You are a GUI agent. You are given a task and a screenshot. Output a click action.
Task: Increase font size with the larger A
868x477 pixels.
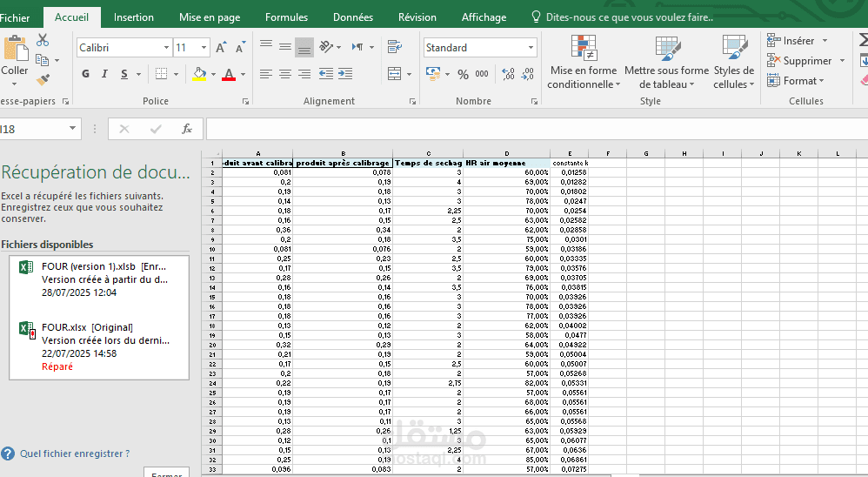tap(221, 48)
